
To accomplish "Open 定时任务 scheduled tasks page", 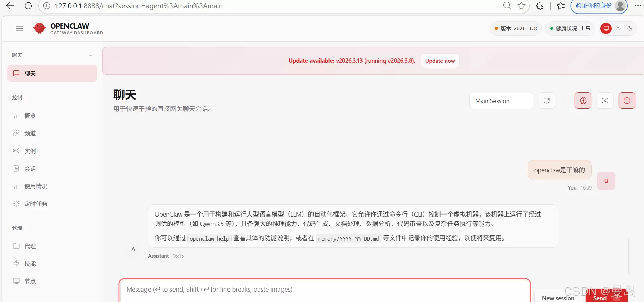I will coord(35,204).
